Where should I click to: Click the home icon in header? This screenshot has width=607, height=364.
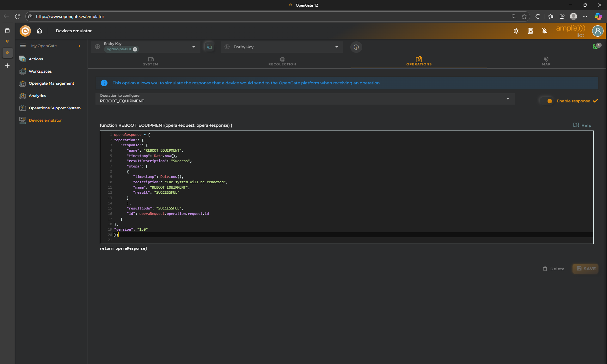point(39,31)
